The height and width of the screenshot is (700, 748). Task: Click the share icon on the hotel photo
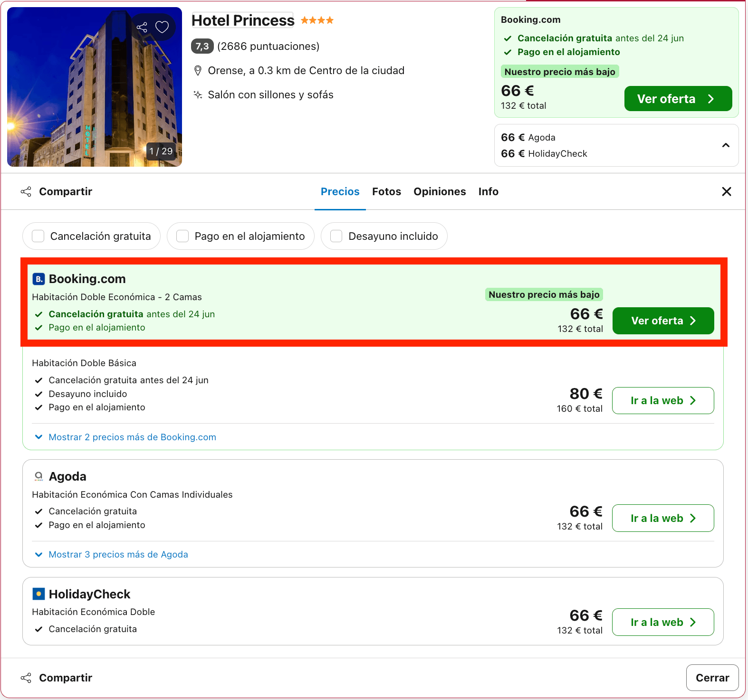[142, 27]
